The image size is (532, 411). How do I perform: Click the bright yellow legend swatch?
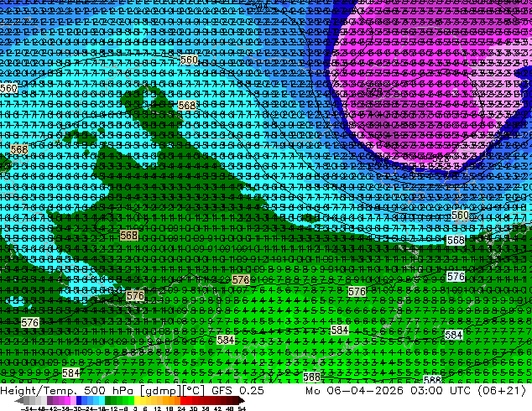[137, 400]
